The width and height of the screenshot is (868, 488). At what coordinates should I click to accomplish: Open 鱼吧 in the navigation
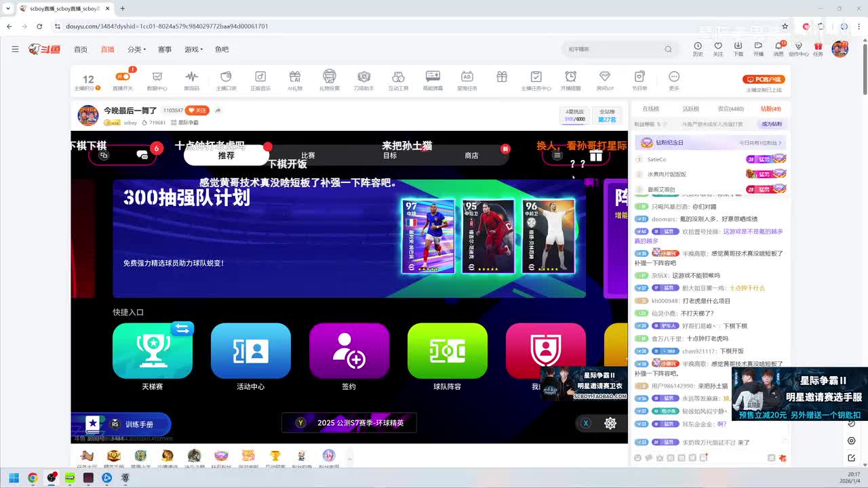[222, 49]
